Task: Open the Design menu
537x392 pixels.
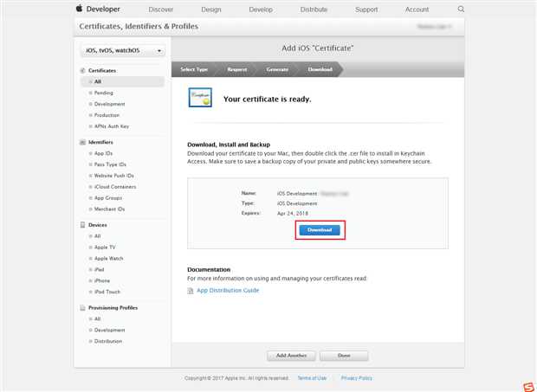Action: click(x=211, y=10)
